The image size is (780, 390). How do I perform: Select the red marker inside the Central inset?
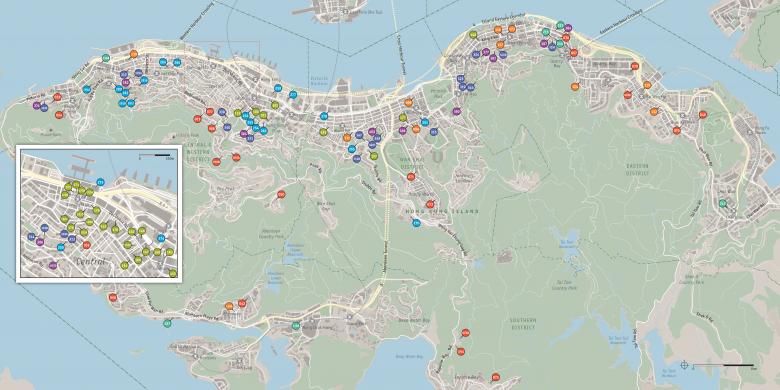(x=87, y=245)
